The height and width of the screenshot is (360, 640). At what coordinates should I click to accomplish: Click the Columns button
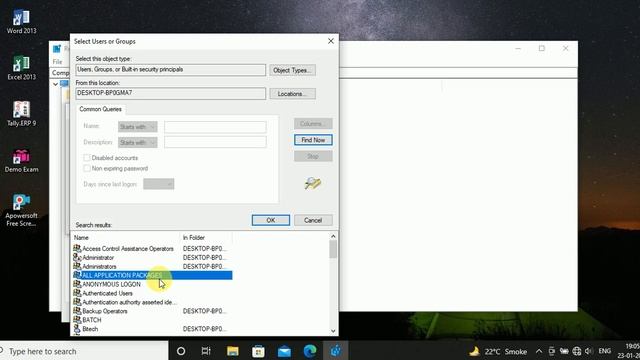coord(313,124)
